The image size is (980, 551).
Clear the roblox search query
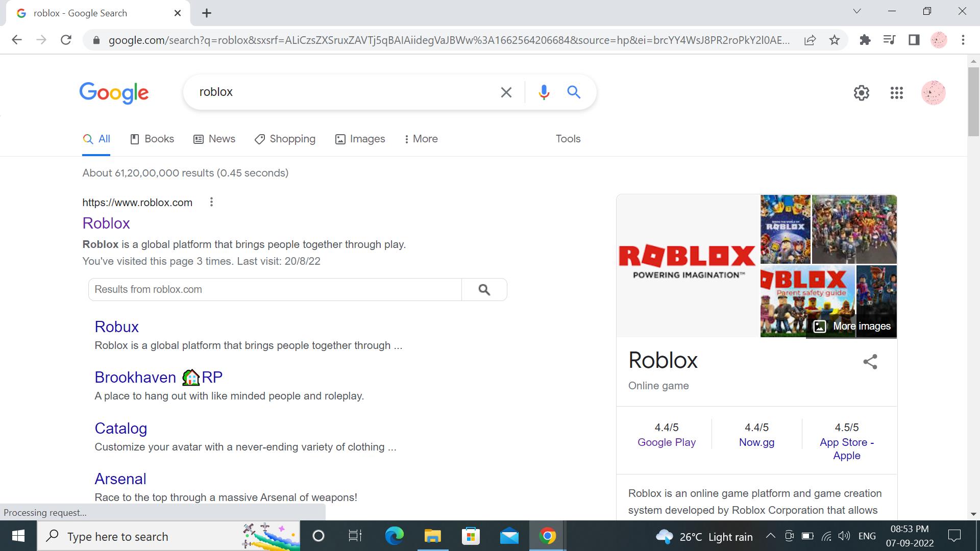(x=506, y=92)
